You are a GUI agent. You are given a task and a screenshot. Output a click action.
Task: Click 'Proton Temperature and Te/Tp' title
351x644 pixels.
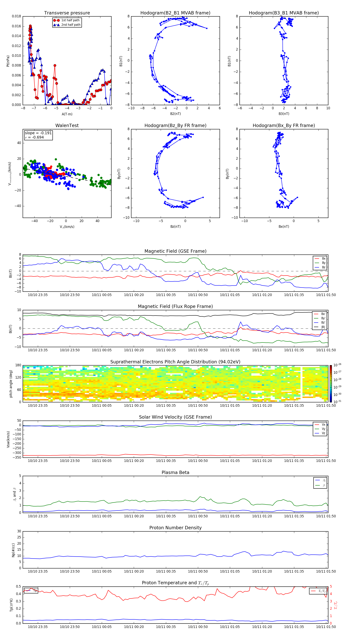tap(175, 583)
